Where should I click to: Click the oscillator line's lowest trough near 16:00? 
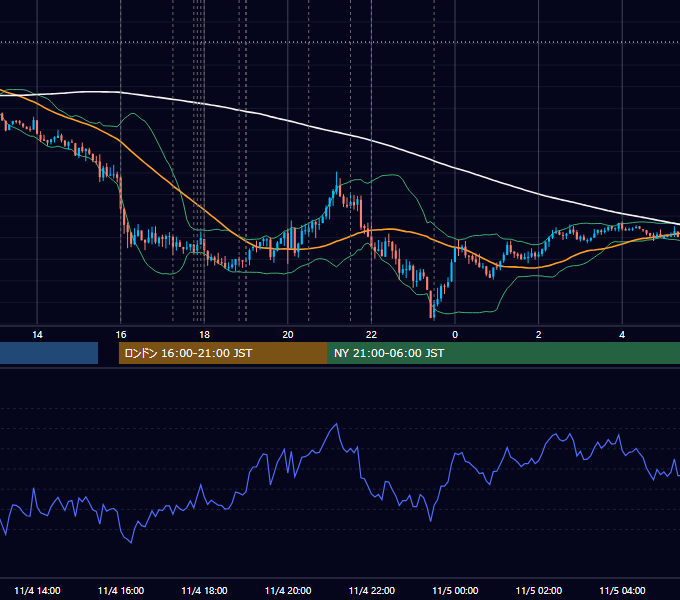pyautogui.click(x=131, y=542)
